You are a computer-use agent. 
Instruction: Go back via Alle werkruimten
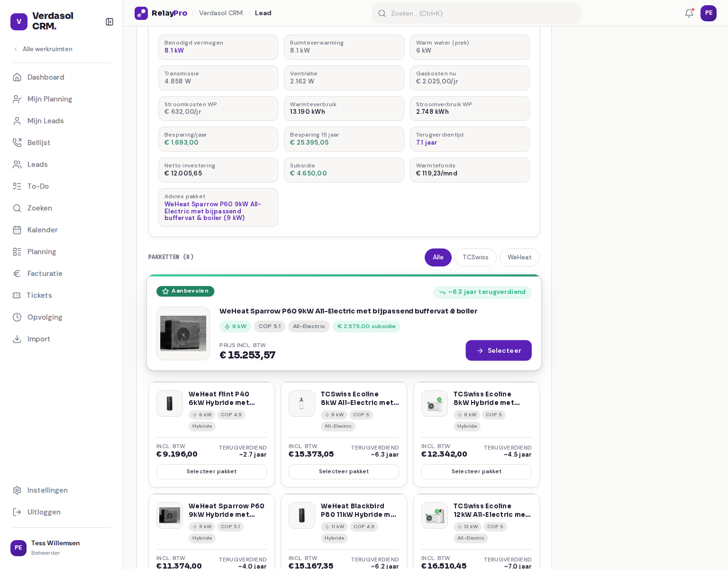[43, 49]
